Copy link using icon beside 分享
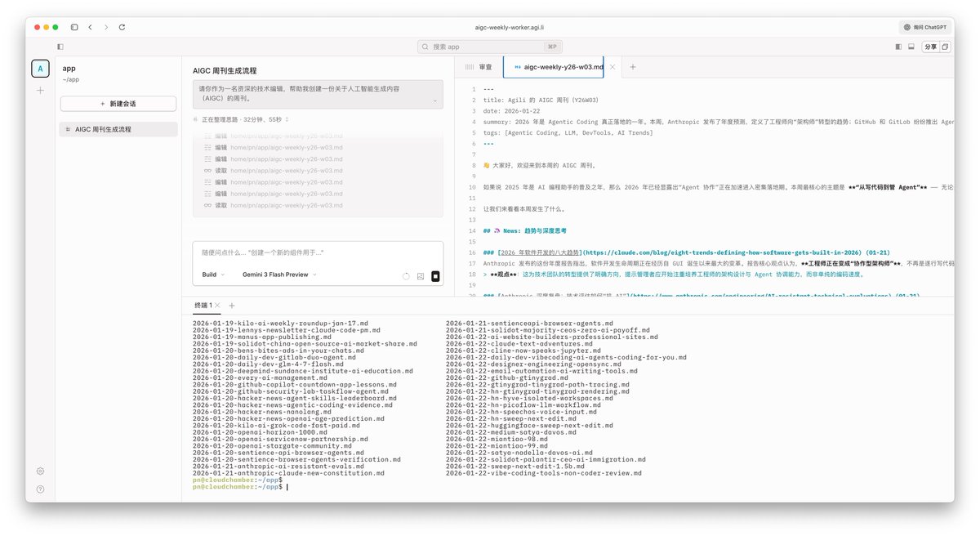The width and height of the screenshot is (980, 536). point(945,47)
